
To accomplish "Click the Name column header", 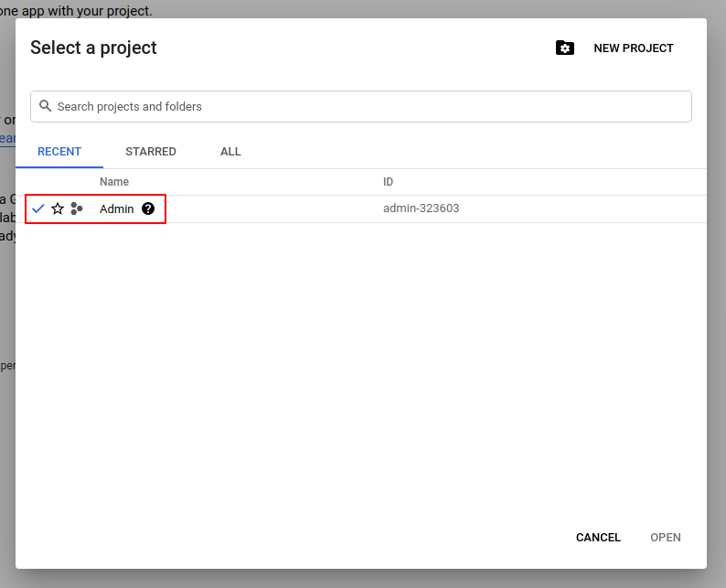I will 114,182.
